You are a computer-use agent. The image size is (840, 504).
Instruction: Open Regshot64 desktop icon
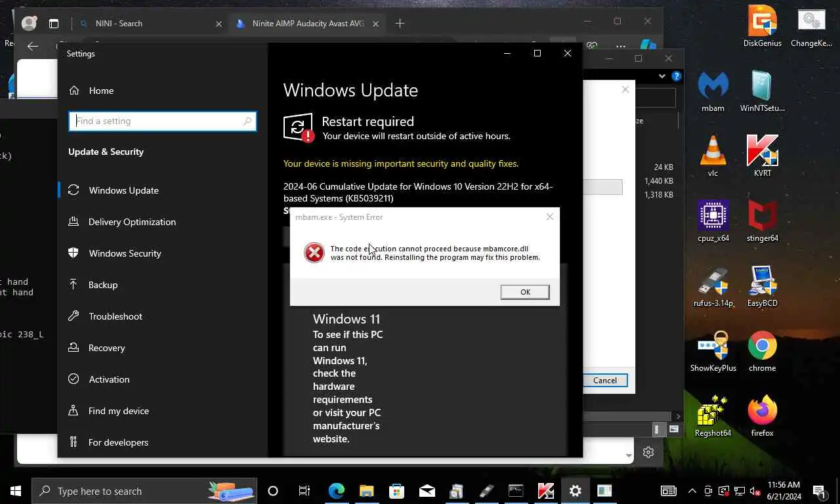pos(713,416)
